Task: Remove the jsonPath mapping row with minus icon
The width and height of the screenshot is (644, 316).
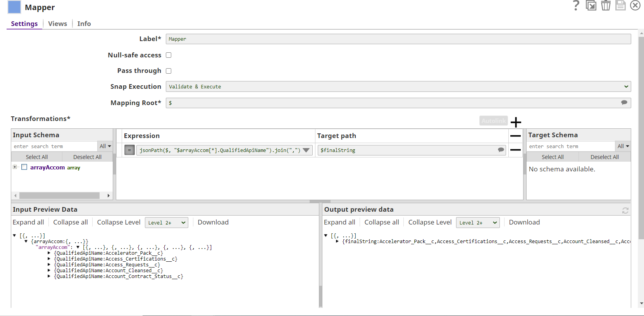Action: coord(515,150)
